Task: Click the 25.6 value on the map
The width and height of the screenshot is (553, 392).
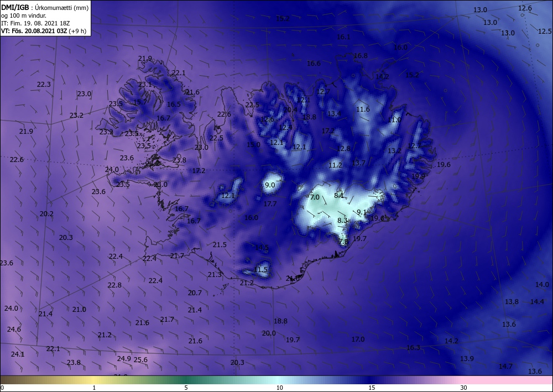Action: click(140, 359)
